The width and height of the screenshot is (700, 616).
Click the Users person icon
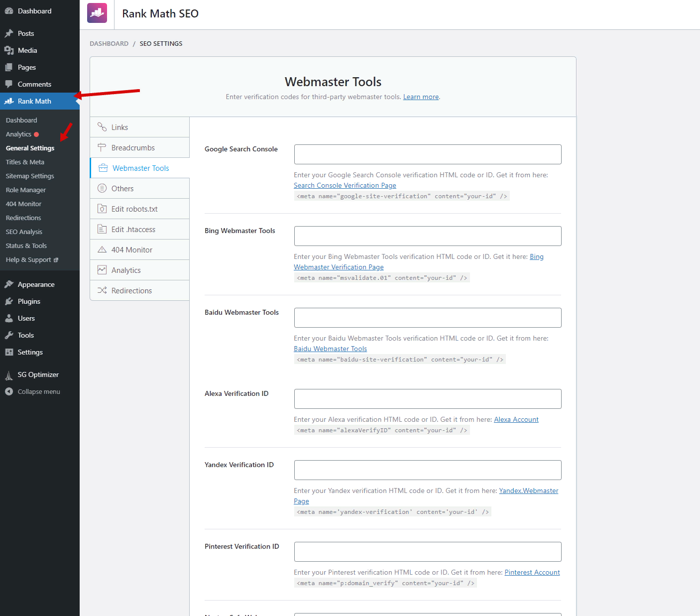9,318
